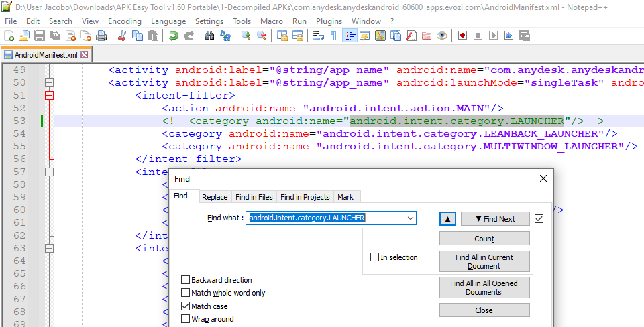The height and width of the screenshot is (327, 644).
Task: Open Replace via toolbar icon
Action: [225, 36]
